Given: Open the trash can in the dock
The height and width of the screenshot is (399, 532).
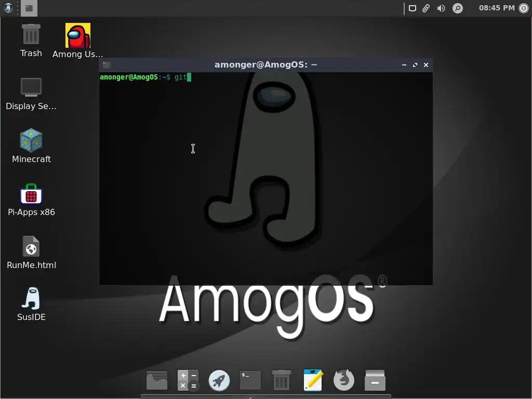Looking at the screenshot, I should [x=282, y=380].
